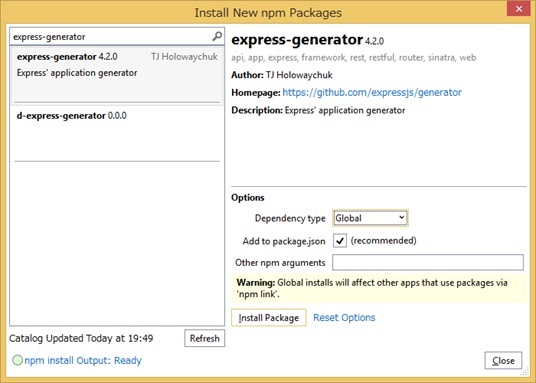Viewport: 536px width, 383px height.
Task: Open npm install Output: Ready link
Action: click(83, 360)
